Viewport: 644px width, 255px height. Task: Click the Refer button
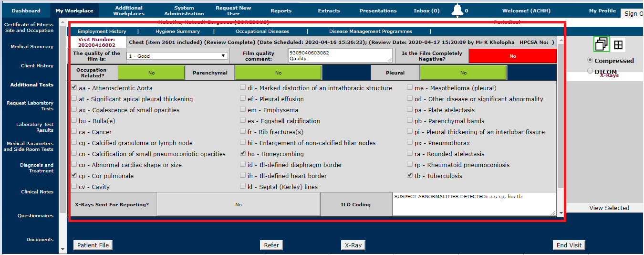coord(271,245)
